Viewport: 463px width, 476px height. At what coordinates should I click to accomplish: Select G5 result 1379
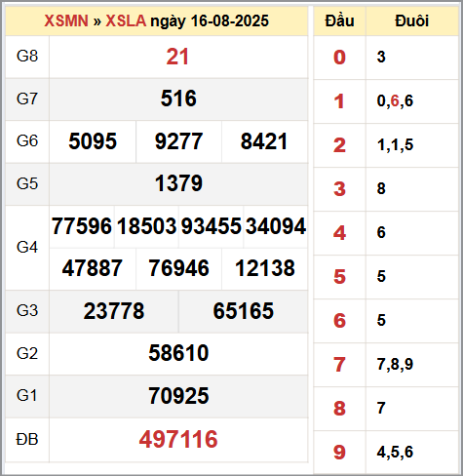point(178,183)
